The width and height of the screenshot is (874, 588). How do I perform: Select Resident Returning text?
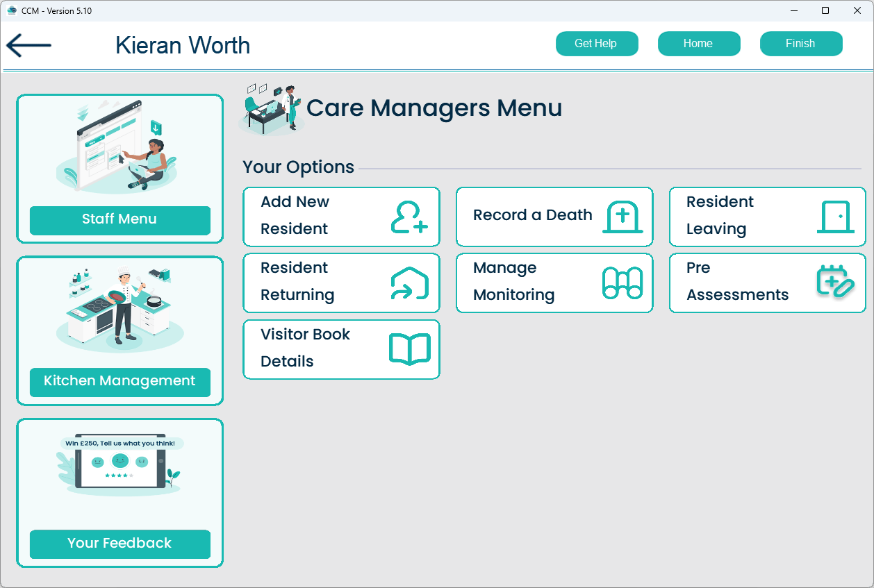click(x=297, y=281)
